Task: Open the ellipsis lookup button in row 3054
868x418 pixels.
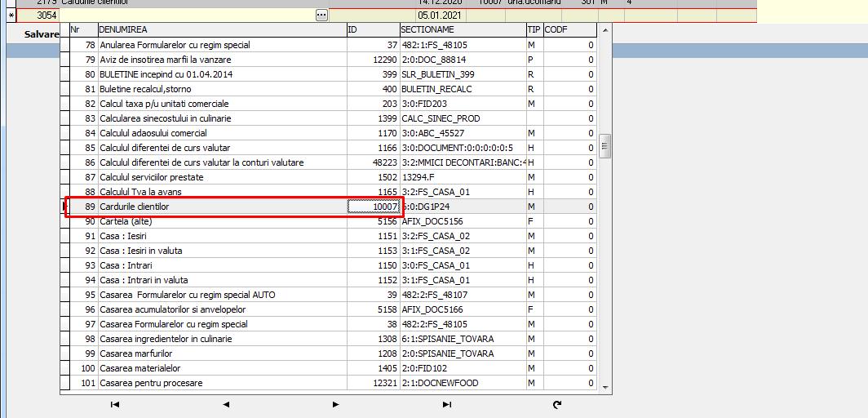Action: coord(321,16)
